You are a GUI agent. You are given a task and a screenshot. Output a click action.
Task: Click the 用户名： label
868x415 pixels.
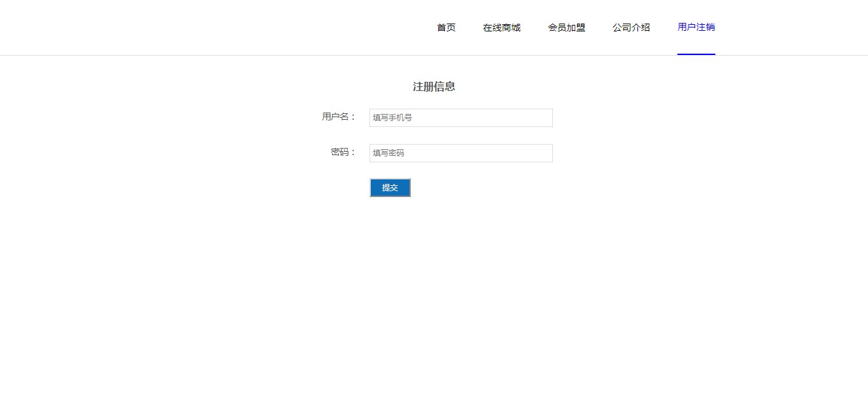(339, 117)
